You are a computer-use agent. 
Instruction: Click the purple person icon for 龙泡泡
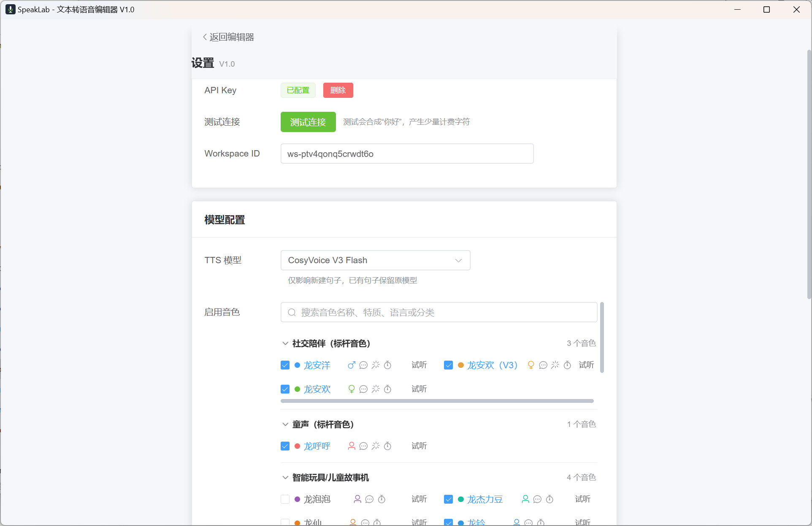(x=357, y=499)
